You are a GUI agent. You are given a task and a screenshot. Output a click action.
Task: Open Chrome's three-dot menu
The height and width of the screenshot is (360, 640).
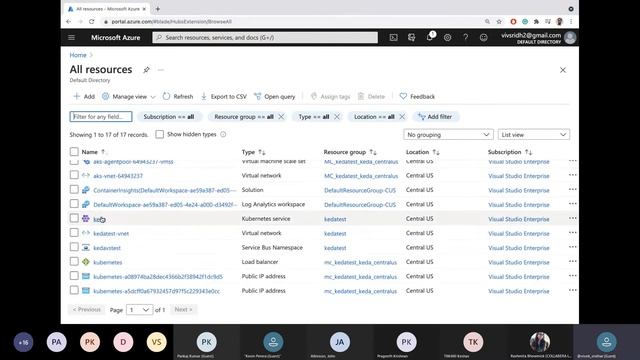pos(571,21)
